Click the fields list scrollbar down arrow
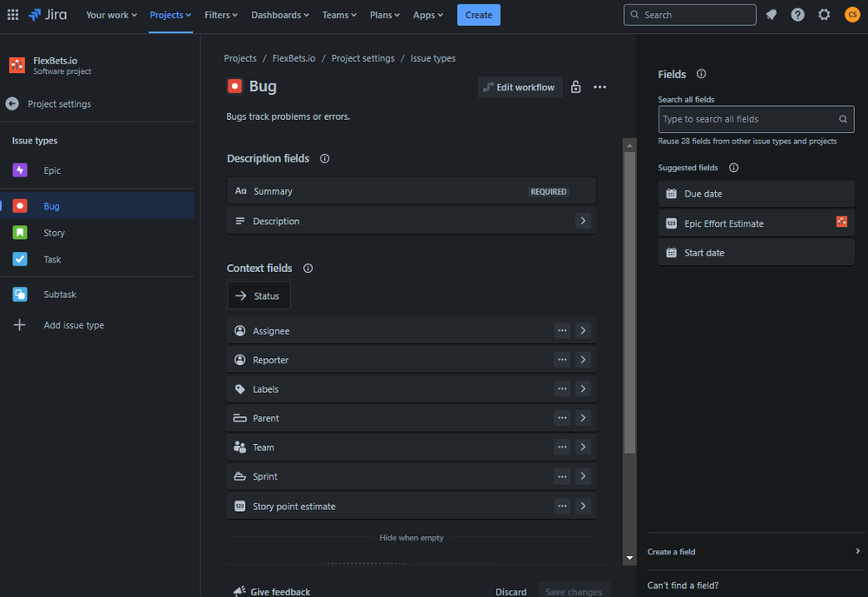This screenshot has height=597, width=868. point(629,558)
